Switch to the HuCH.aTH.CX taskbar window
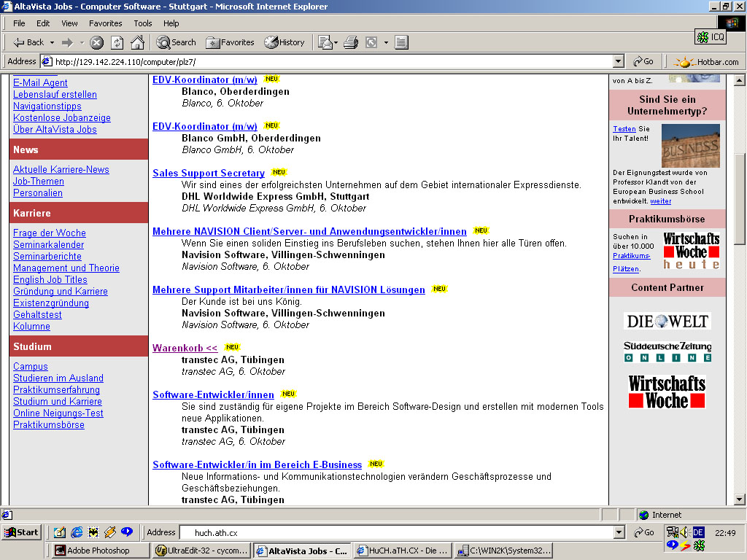 (x=403, y=551)
